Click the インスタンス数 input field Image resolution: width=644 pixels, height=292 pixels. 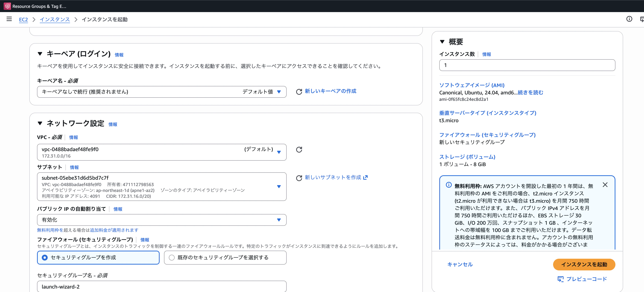(527, 65)
